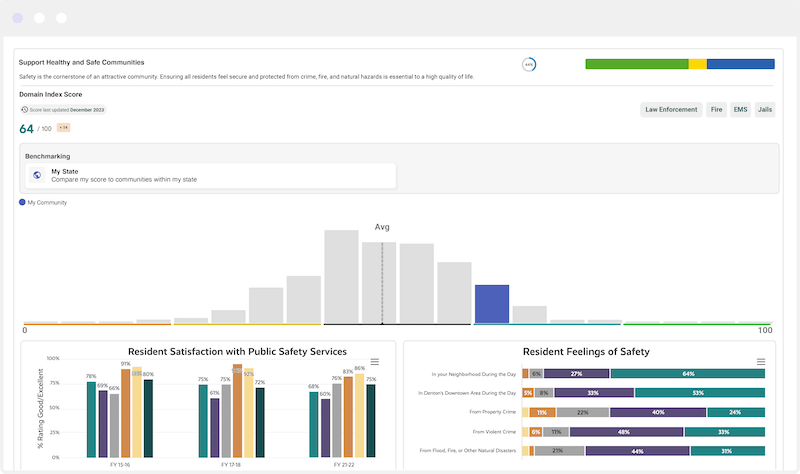Click the 24% teal segment, From Property Crime
Screen dimensions: 800x474
[x=736, y=412]
